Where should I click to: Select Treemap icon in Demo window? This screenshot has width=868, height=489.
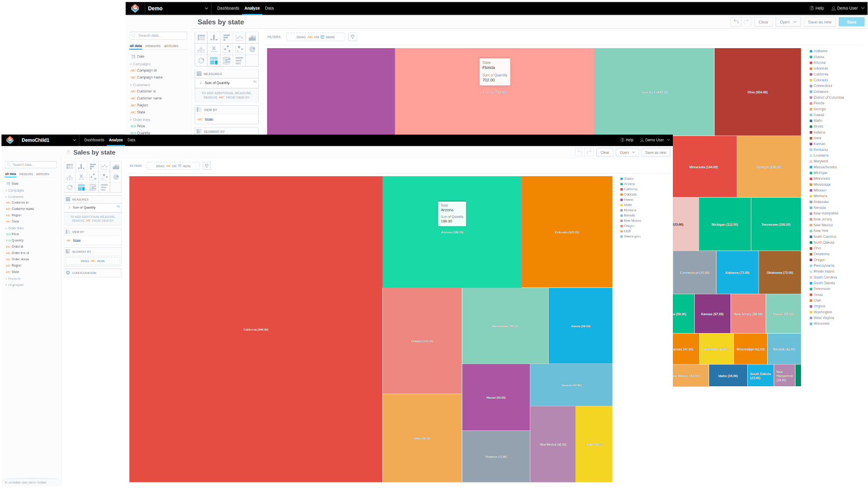point(214,61)
